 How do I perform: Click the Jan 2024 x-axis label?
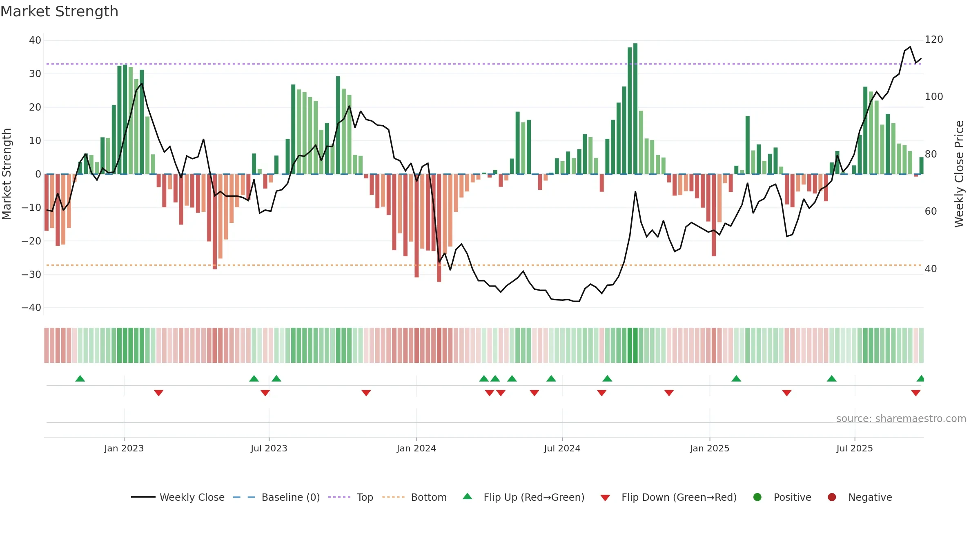[x=416, y=448]
